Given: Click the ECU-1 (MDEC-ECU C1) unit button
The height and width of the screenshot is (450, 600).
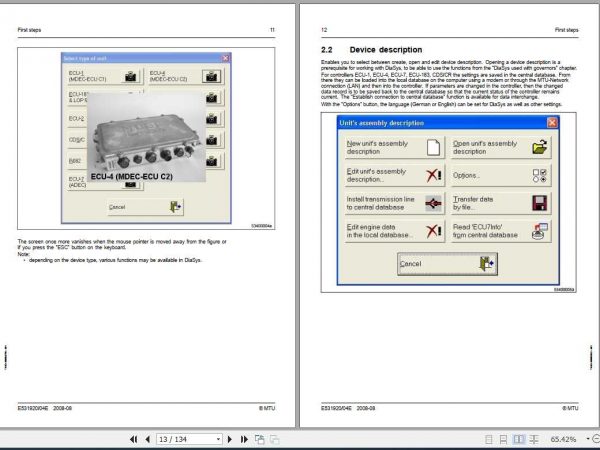Looking at the screenshot, I should [x=105, y=76].
